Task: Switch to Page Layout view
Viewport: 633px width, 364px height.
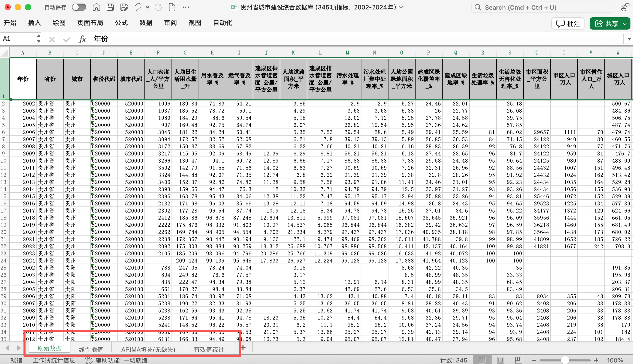Action: tap(501, 360)
